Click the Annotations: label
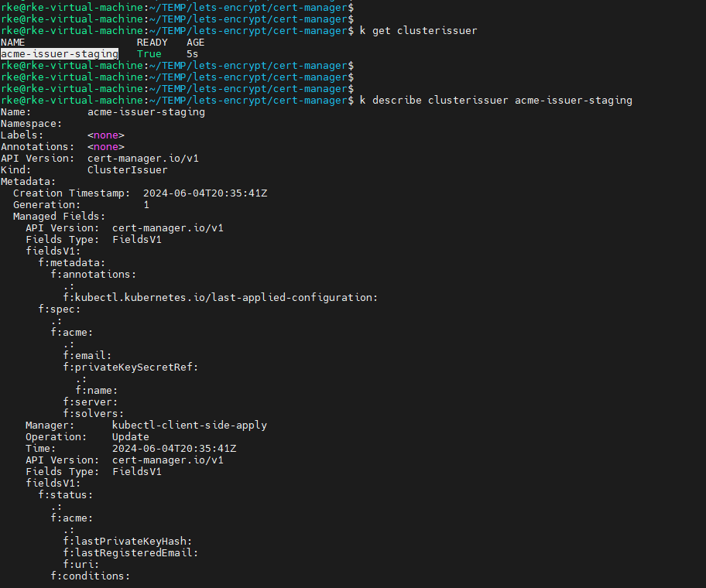The image size is (706, 588). click(x=37, y=147)
